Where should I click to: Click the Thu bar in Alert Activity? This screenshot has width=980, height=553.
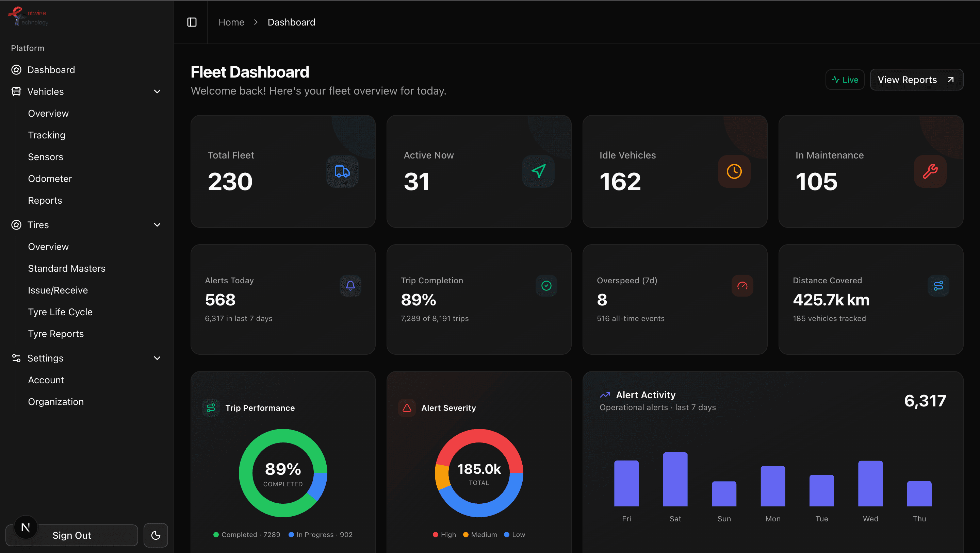pos(919,494)
